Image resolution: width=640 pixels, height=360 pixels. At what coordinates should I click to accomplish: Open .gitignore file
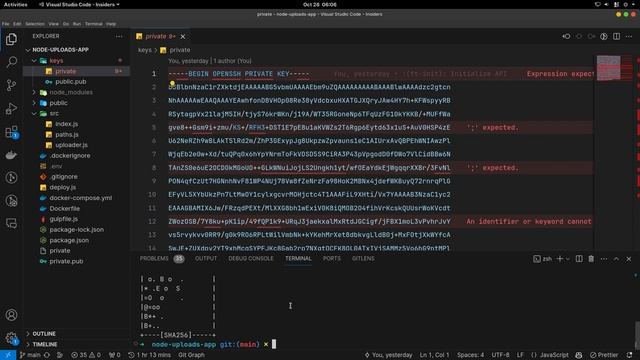[64, 177]
